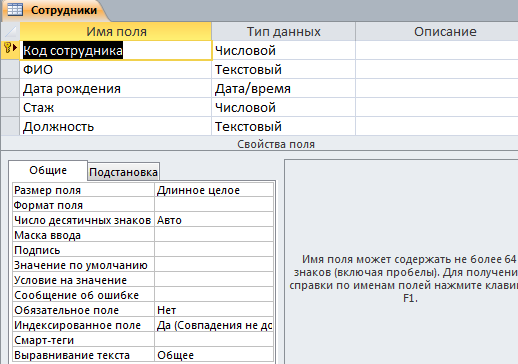Click the Условие на значение value box

(214, 280)
